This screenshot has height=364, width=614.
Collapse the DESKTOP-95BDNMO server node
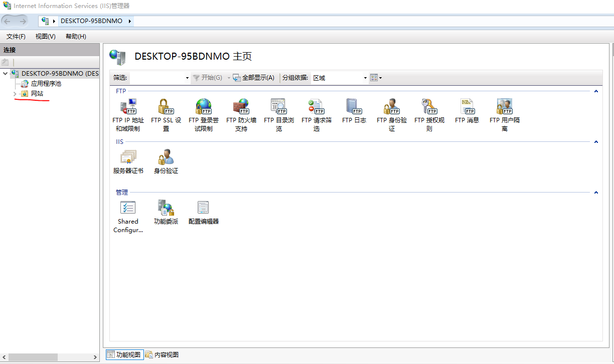(6, 74)
